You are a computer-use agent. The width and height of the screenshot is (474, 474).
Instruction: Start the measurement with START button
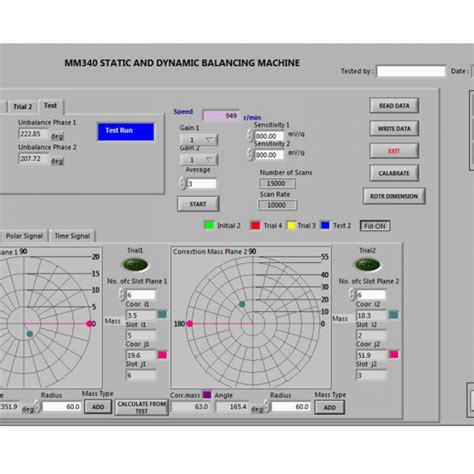click(x=198, y=204)
